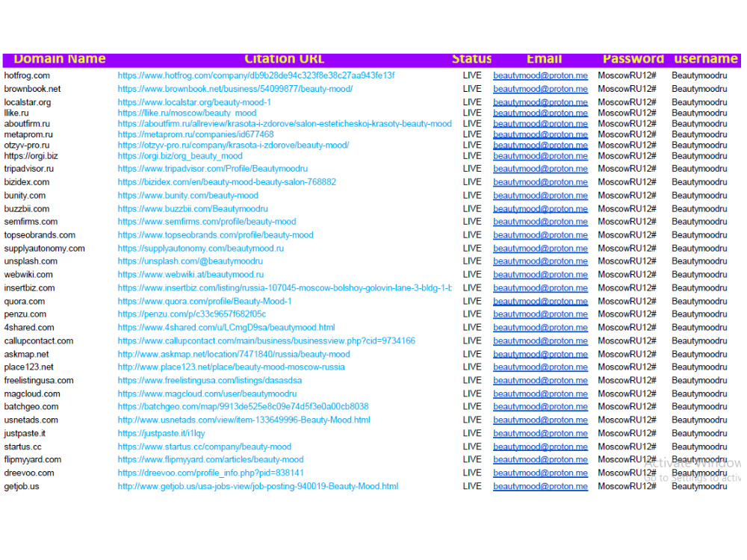Select the justpaste.it domain cell
The image size is (747, 560).
click(x=25, y=433)
